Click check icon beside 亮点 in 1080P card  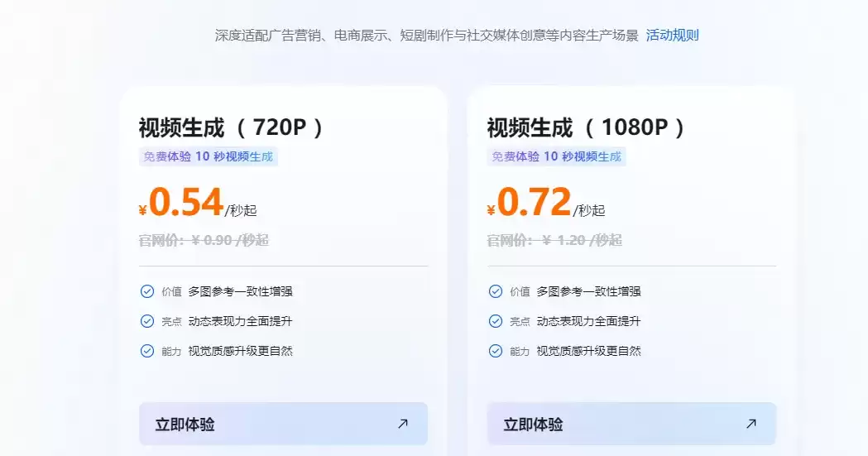[496, 321]
